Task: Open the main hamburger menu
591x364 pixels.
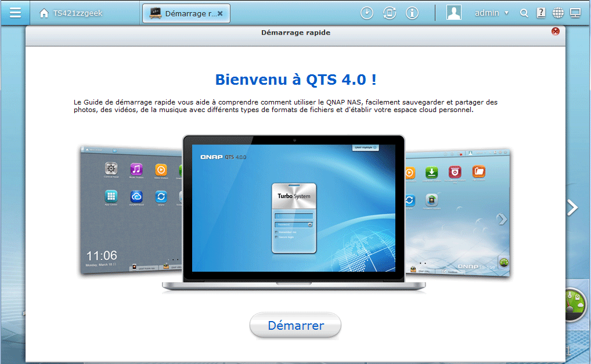Action: [x=15, y=13]
